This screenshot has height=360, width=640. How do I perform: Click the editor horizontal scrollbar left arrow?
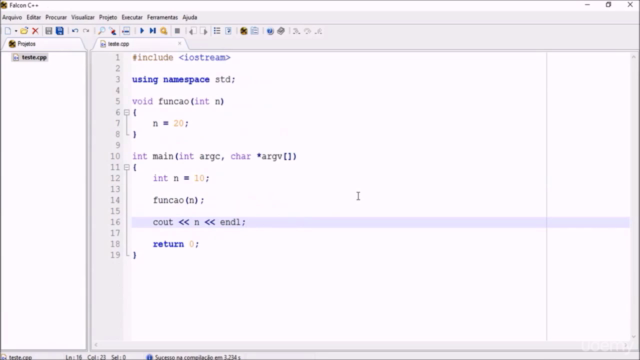click(x=96, y=345)
